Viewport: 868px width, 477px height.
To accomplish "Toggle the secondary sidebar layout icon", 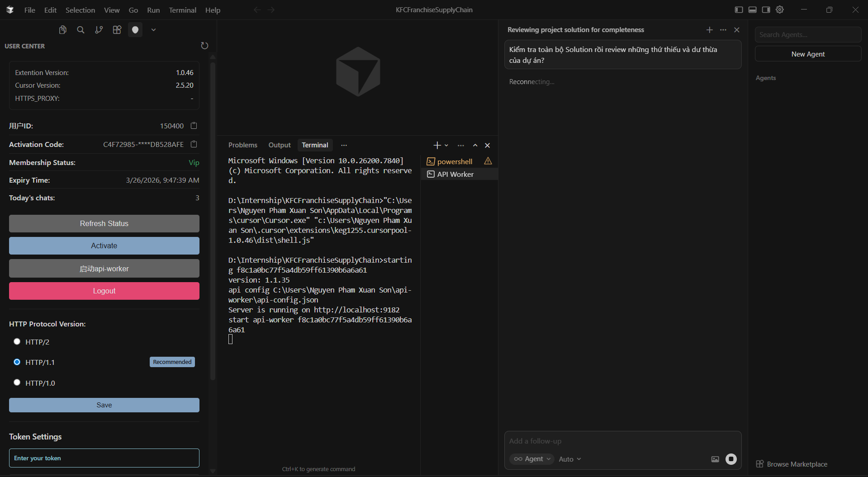I will click(766, 9).
